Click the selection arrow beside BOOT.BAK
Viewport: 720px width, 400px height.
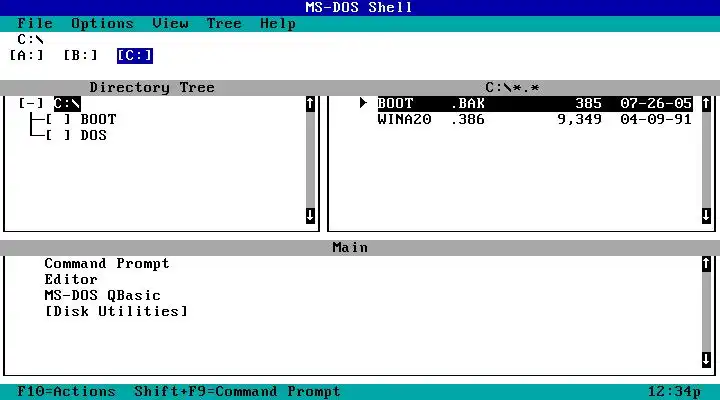(x=363, y=103)
